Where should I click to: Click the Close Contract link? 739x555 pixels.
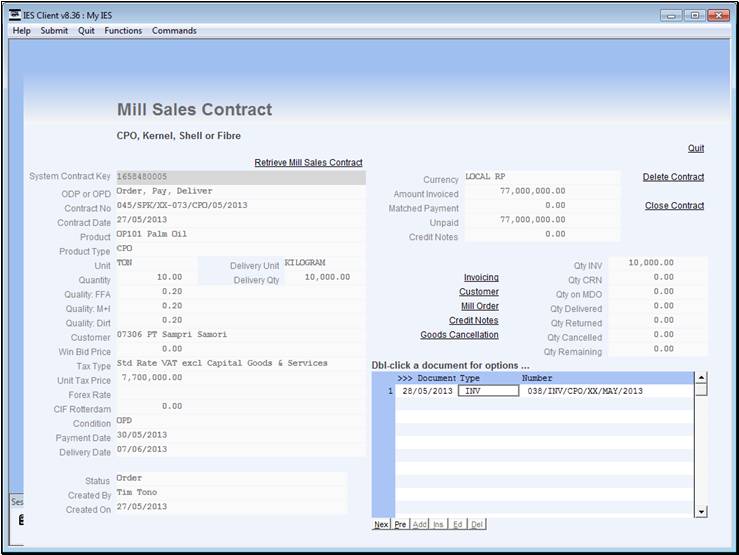[x=674, y=206]
